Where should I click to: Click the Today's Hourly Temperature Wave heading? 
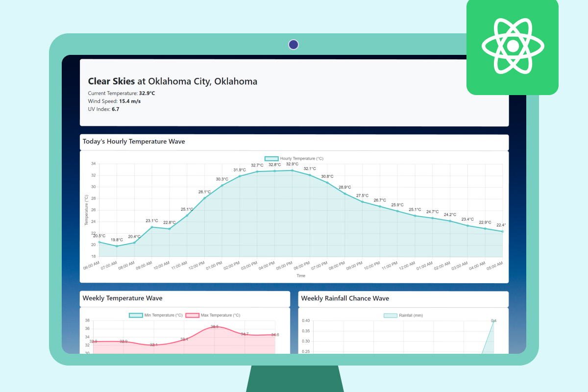(x=134, y=142)
